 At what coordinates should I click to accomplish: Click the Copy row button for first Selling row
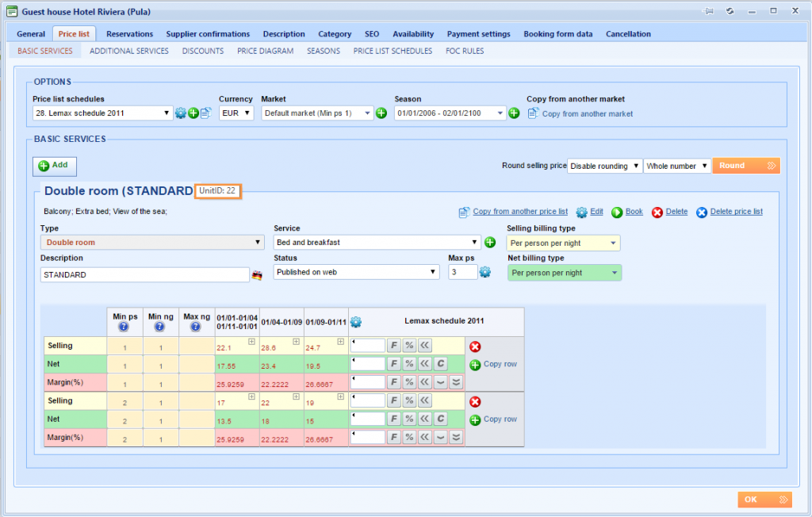pyautogui.click(x=494, y=364)
